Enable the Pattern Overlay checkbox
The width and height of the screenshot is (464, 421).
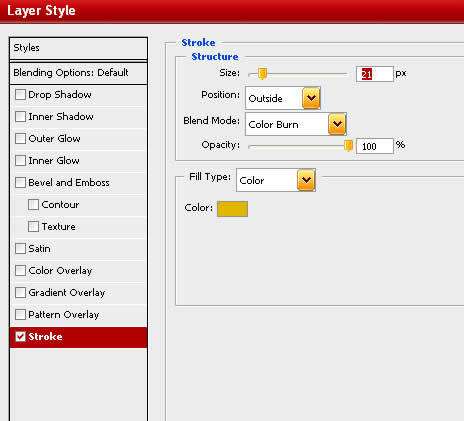(x=20, y=314)
